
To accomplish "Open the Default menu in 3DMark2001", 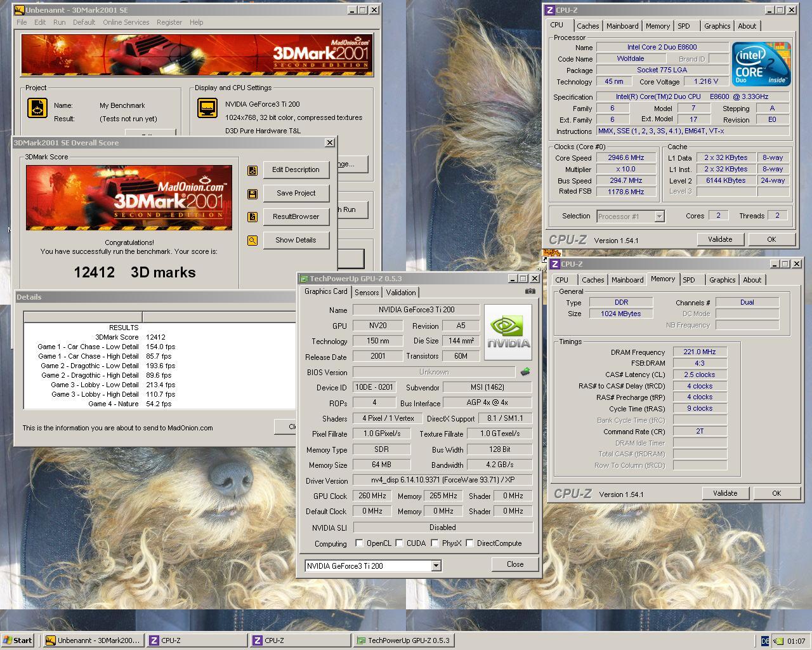I will [84, 22].
